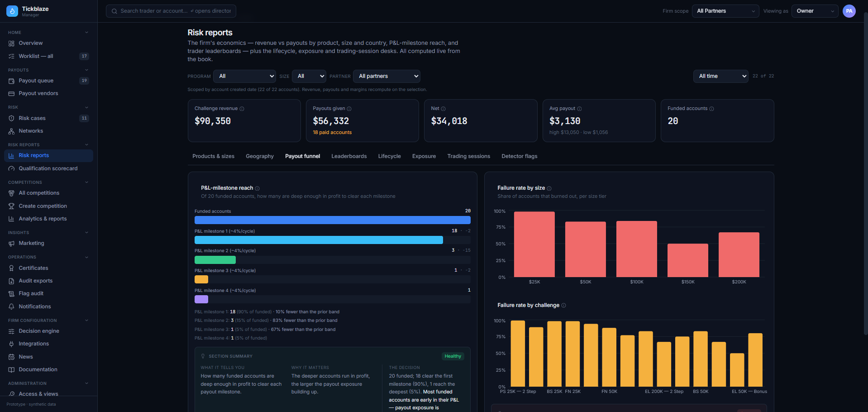868x412 pixels.
Task: Click the Networks nodes icon
Action: point(11,131)
